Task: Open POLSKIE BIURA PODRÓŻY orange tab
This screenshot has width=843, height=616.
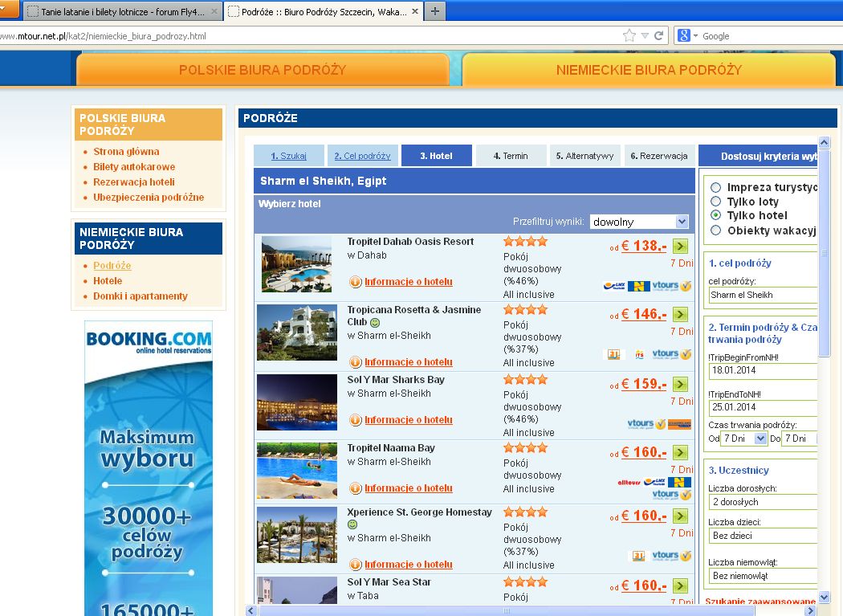Action: pyautogui.click(x=263, y=70)
